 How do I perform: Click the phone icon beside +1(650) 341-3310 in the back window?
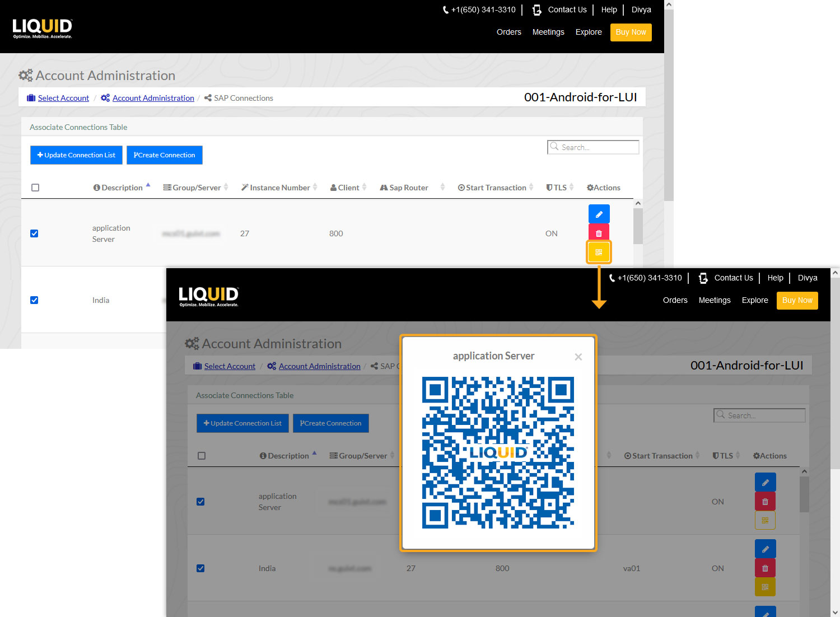(x=446, y=10)
